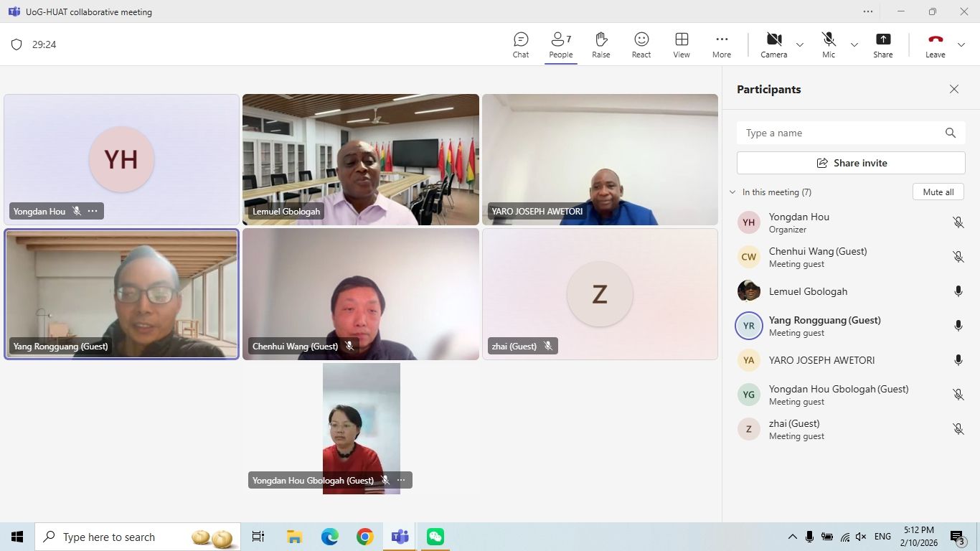Unmute the Mic
Viewport: 980px width, 551px height.
(829, 44)
